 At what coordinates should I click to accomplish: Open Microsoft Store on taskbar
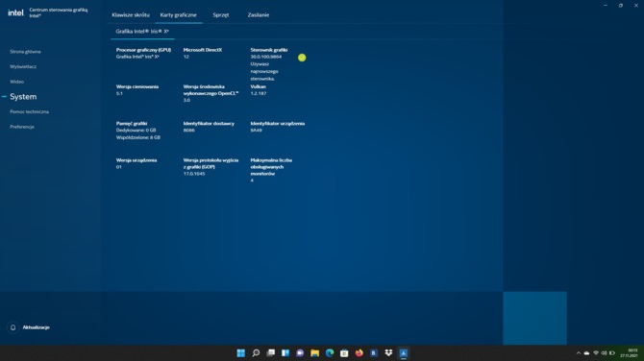(345, 352)
